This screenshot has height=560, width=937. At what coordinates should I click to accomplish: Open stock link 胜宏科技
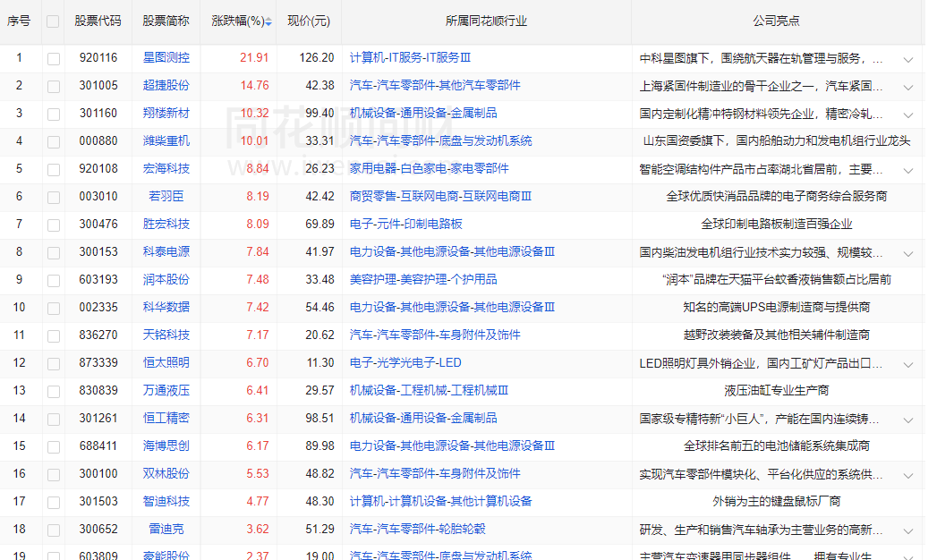click(166, 224)
